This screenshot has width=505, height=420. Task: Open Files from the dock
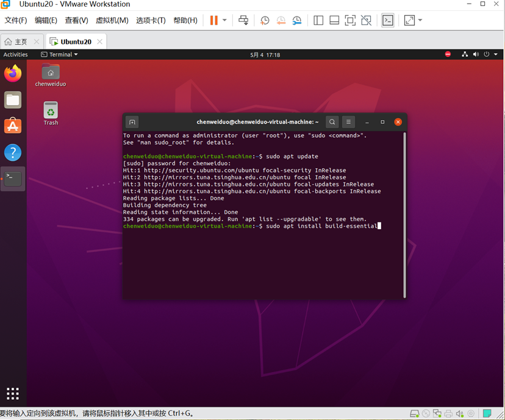13,100
